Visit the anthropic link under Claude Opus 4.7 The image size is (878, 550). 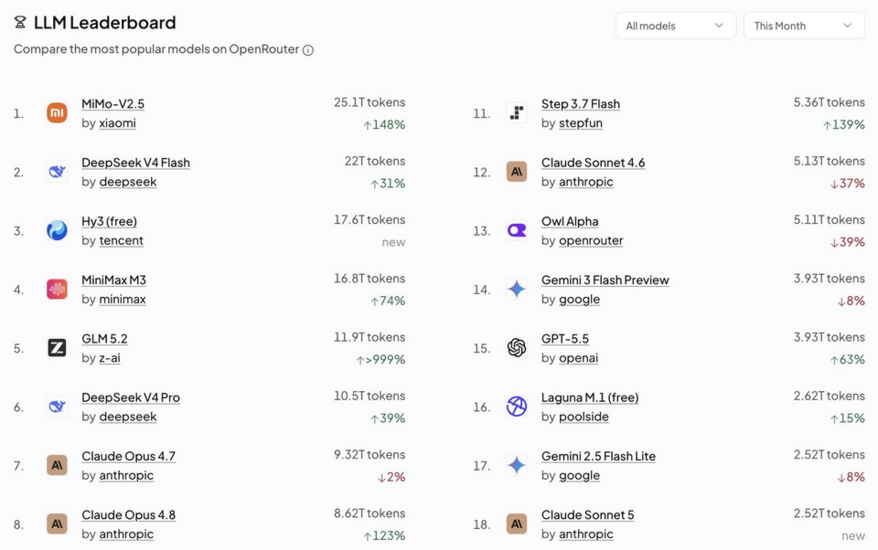(x=126, y=476)
